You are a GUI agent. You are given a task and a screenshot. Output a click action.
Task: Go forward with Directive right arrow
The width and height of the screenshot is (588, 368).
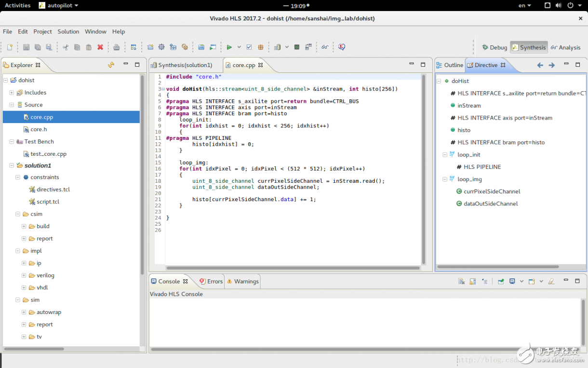(552, 65)
